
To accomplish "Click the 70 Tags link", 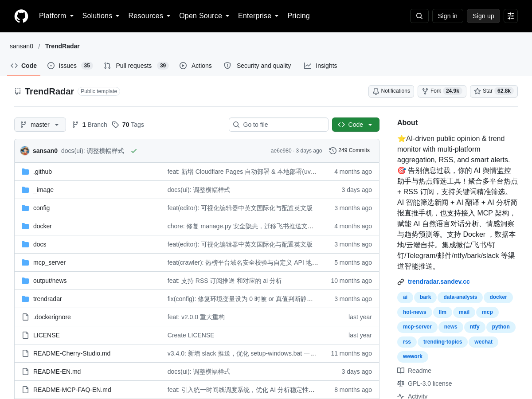I will coord(128,125).
